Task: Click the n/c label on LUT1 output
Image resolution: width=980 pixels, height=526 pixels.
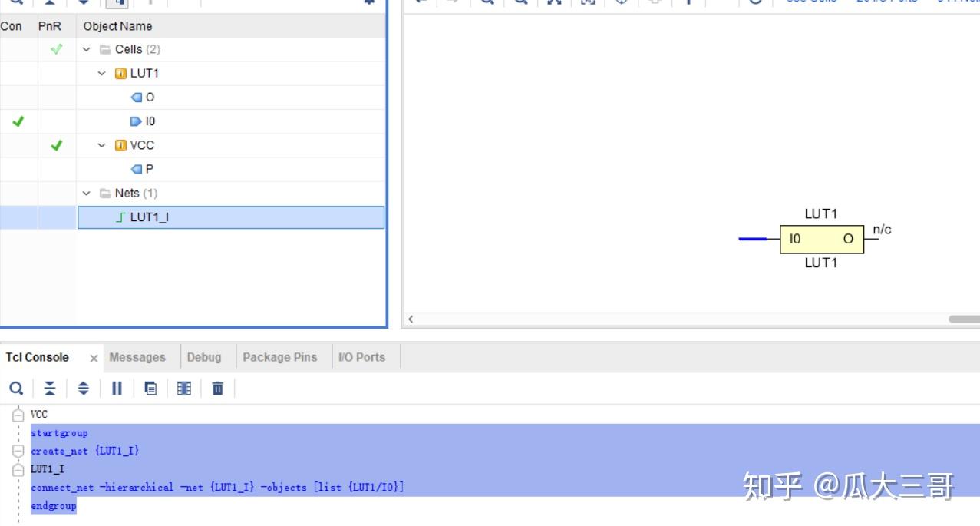Action: point(883,230)
